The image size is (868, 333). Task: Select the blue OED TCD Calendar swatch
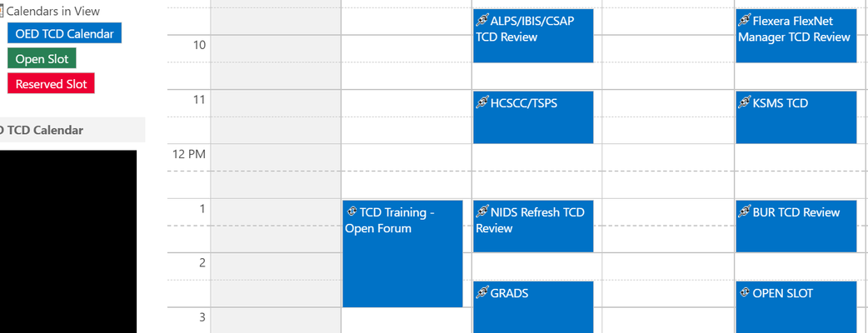coord(64,33)
